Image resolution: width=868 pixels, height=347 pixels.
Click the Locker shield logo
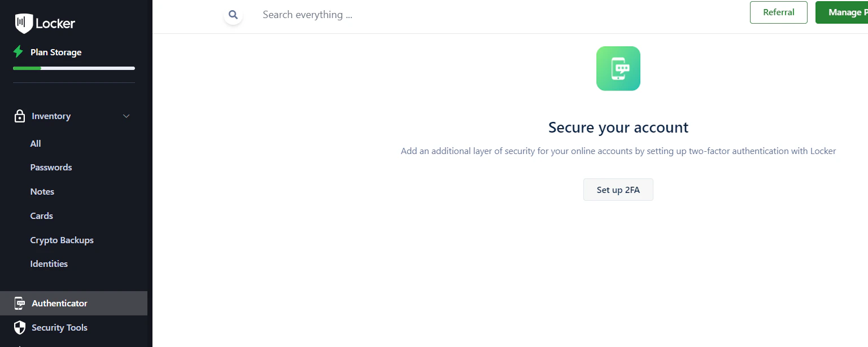point(23,23)
